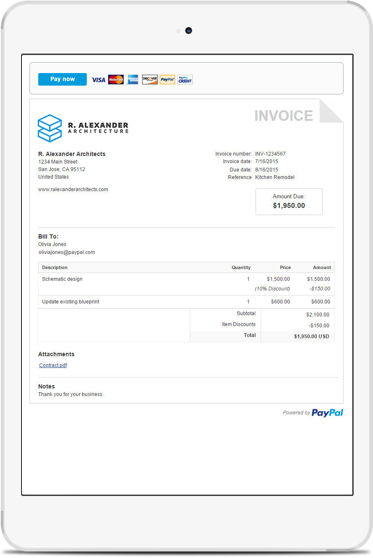Select the PayPal payment icon
Screen dimensions: 373x558
[167, 80]
